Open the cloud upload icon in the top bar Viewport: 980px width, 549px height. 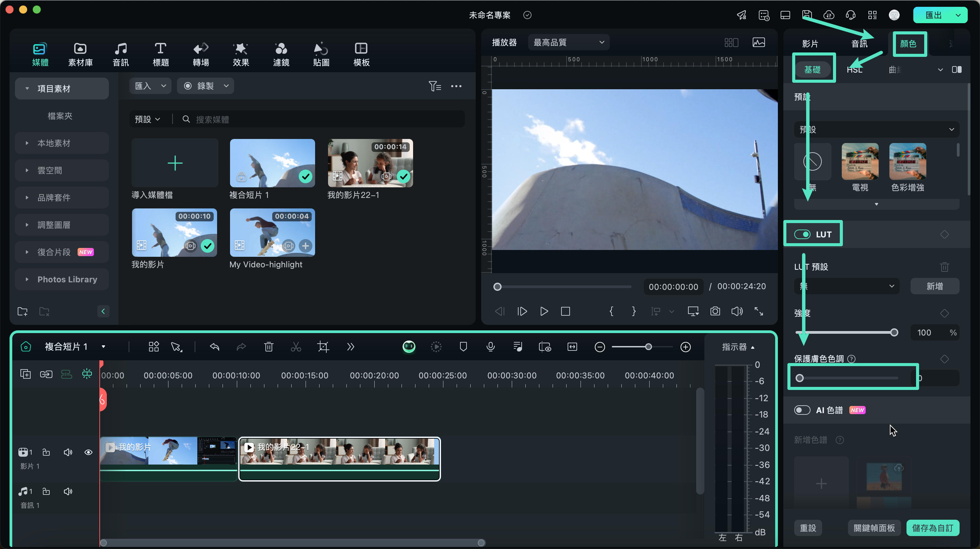pyautogui.click(x=829, y=15)
